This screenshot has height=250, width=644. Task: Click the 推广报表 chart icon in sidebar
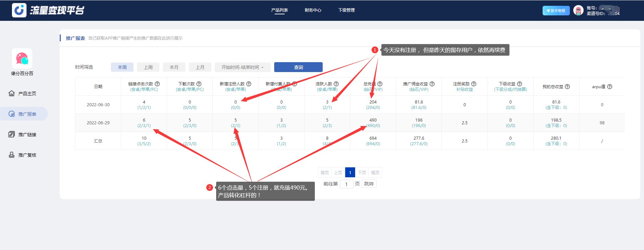pyautogui.click(x=12, y=114)
